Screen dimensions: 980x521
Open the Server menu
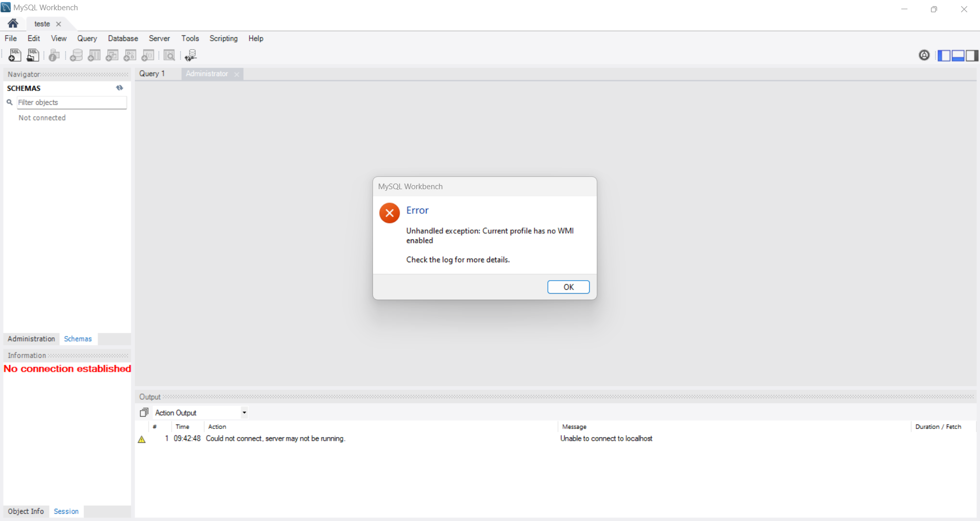[x=159, y=38]
